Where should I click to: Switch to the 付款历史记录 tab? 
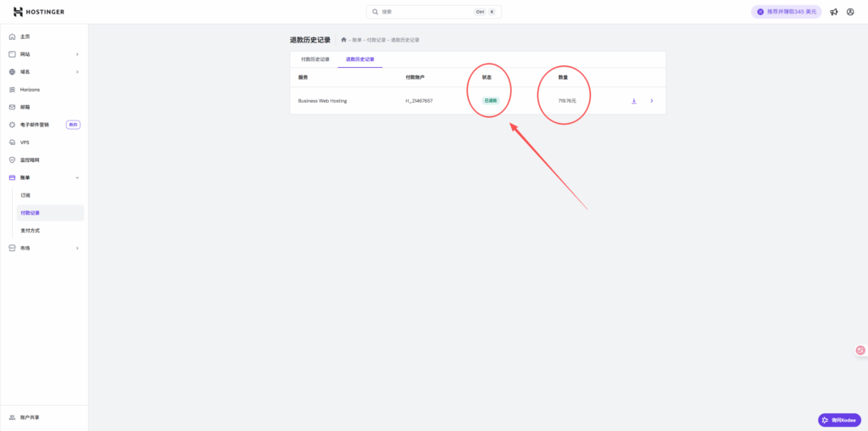pos(315,59)
